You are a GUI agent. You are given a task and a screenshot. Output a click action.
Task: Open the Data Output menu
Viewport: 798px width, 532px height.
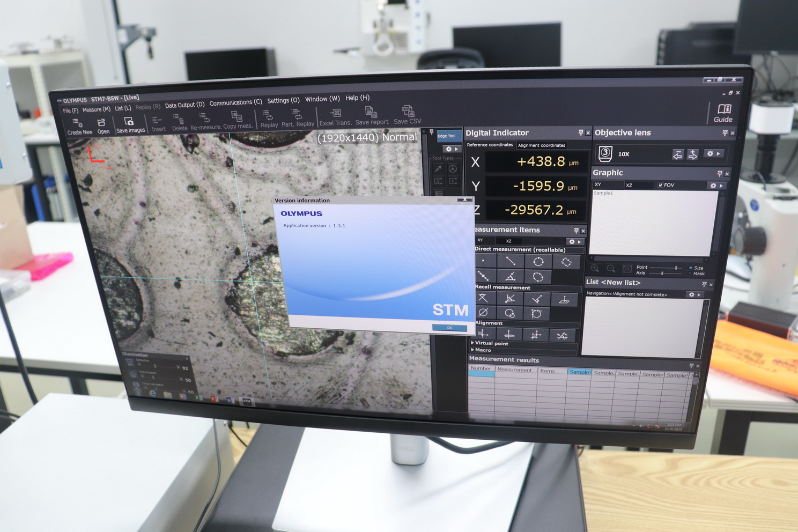pyautogui.click(x=184, y=105)
